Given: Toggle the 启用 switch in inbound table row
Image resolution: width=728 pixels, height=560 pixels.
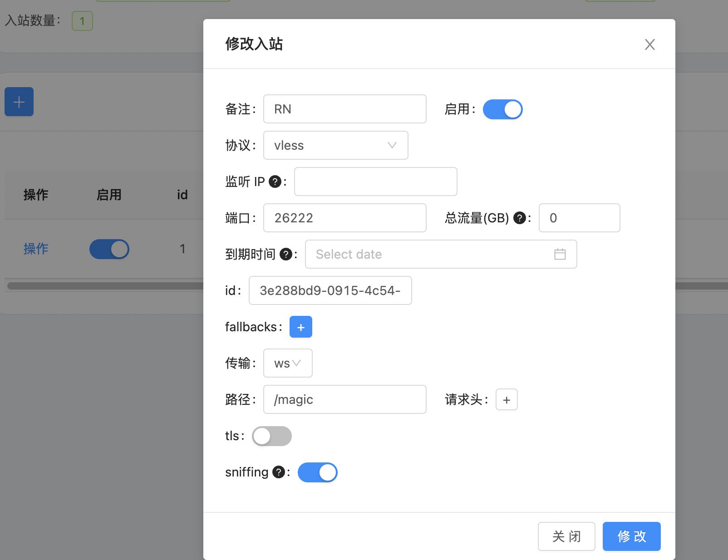Looking at the screenshot, I should pyautogui.click(x=109, y=249).
